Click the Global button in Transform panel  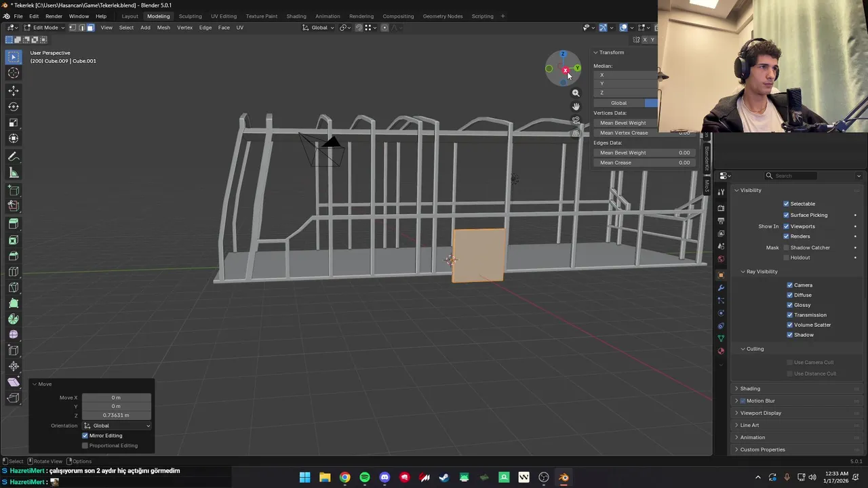point(618,103)
